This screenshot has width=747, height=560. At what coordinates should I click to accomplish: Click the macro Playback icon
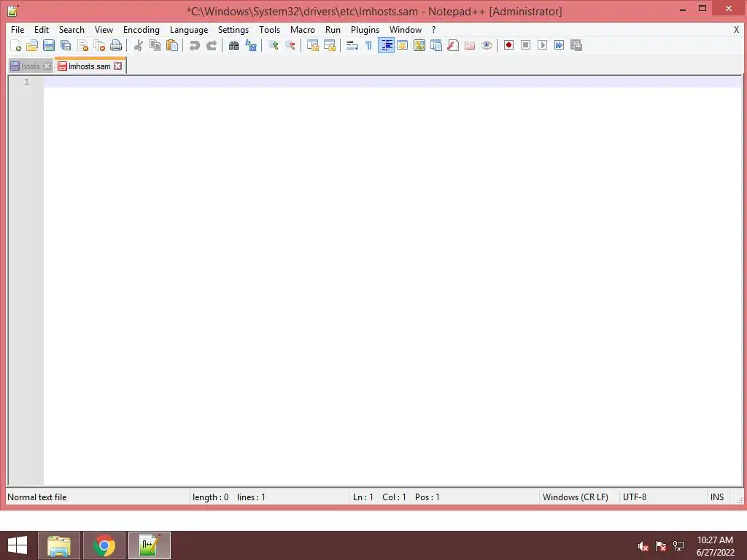coord(542,45)
